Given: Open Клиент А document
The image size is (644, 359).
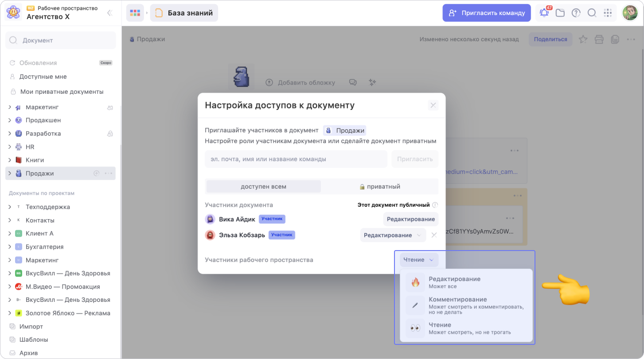Looking at the screenshot, I should (x=39, y=234).
